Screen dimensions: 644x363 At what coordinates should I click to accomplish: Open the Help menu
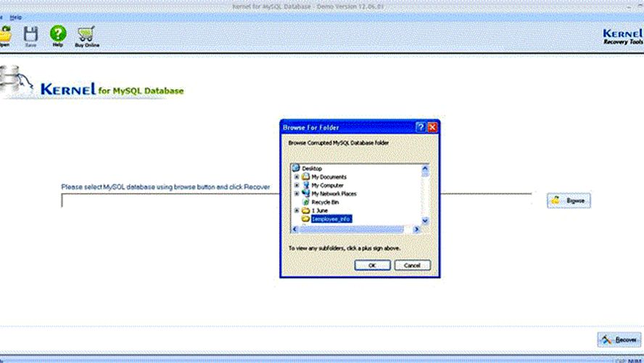coord(16,17)
